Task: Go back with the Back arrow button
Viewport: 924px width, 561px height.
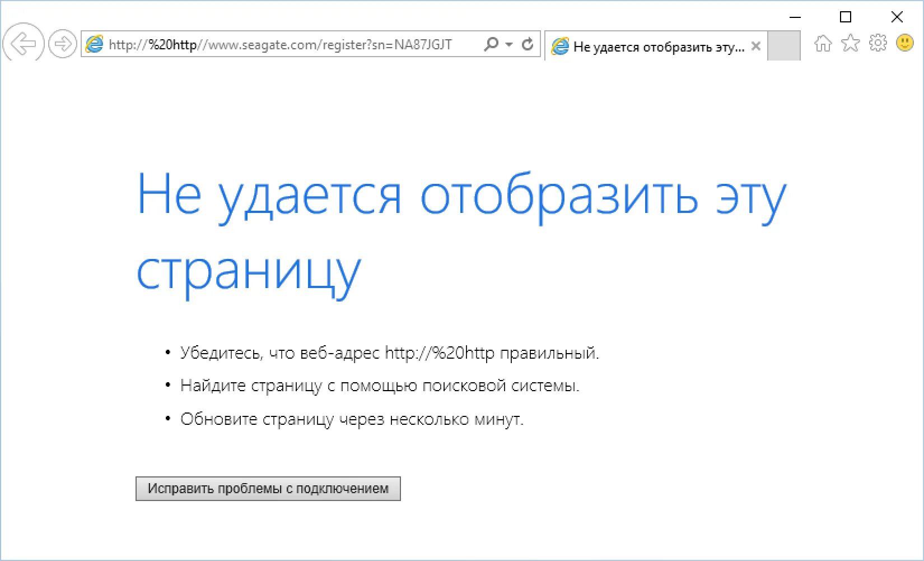Action: click(23, 43)
